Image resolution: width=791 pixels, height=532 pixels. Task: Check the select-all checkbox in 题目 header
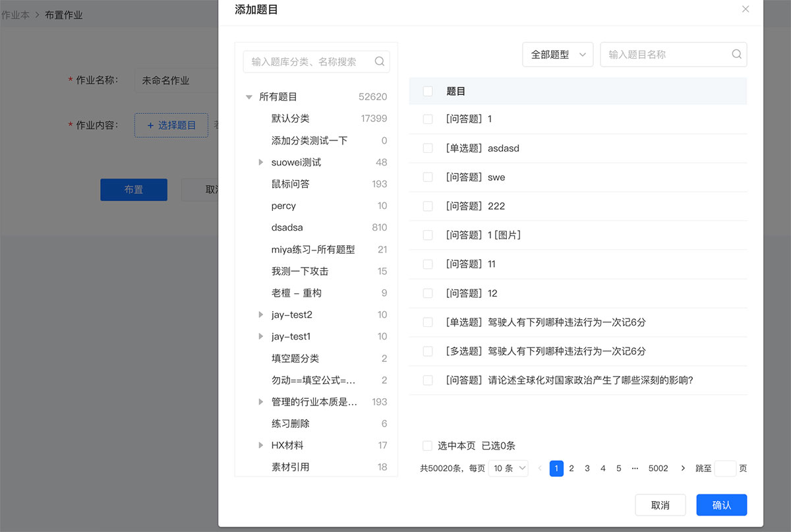click(x=428, y=92)
